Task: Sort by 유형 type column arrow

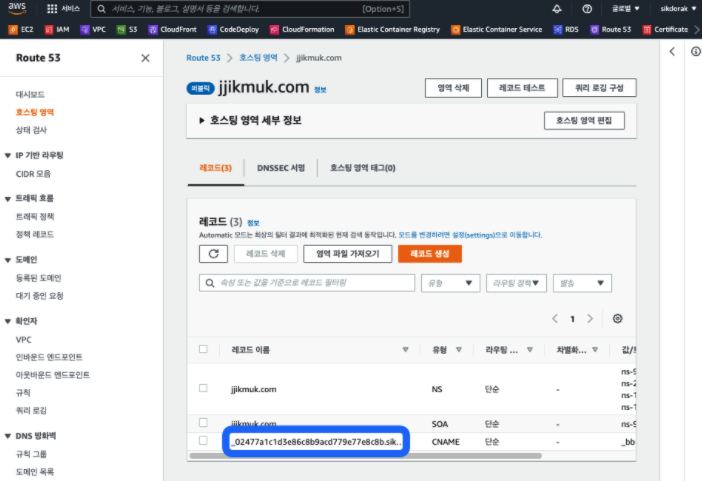Action: (x=459, y=350)
